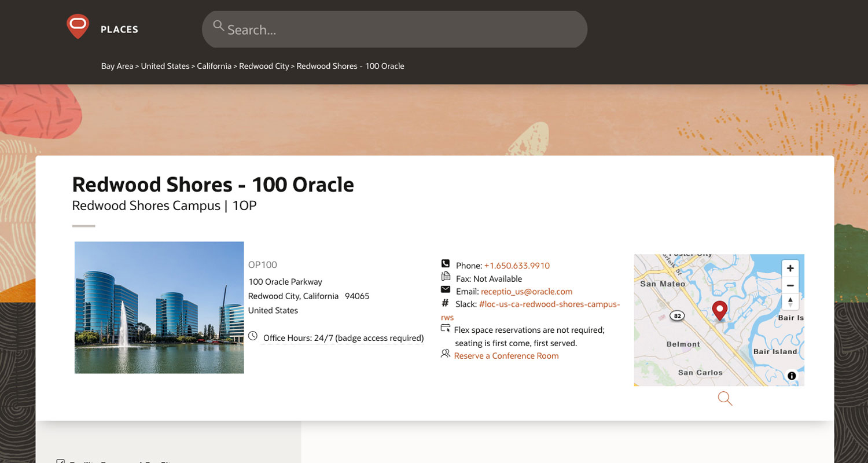Click the Oracle Places logo pin

[x=78, y=26]
